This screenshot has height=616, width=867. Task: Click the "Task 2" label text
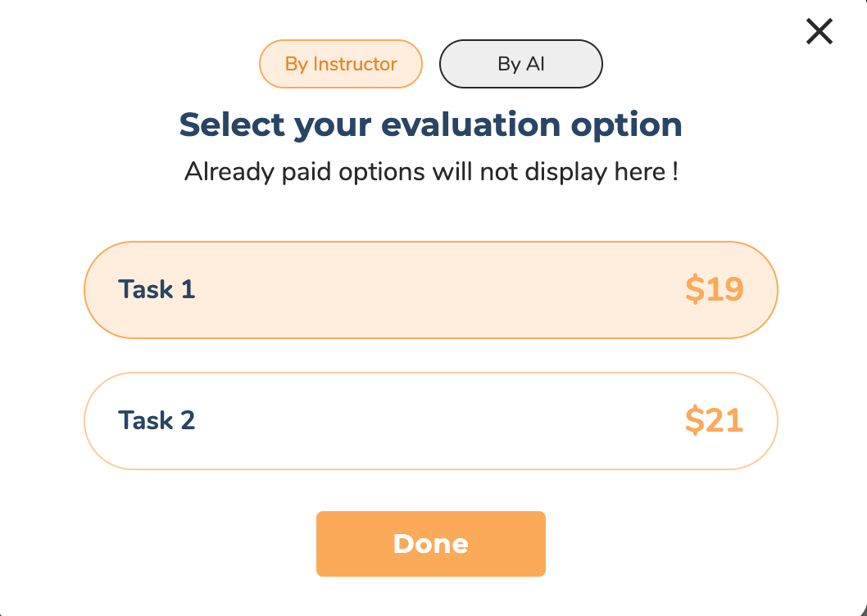pos(157,421)
